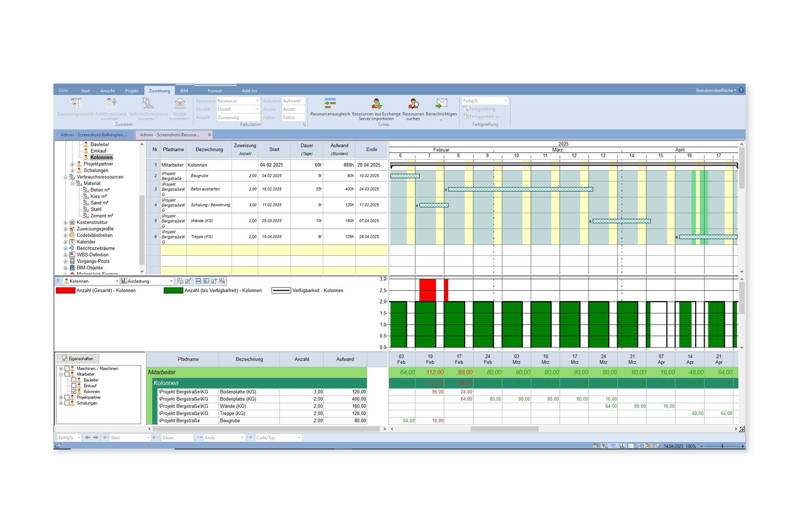Open the Kolonnen resource selector dropdown
Screen dimensions: 809x532
click(x=117, y=281)
